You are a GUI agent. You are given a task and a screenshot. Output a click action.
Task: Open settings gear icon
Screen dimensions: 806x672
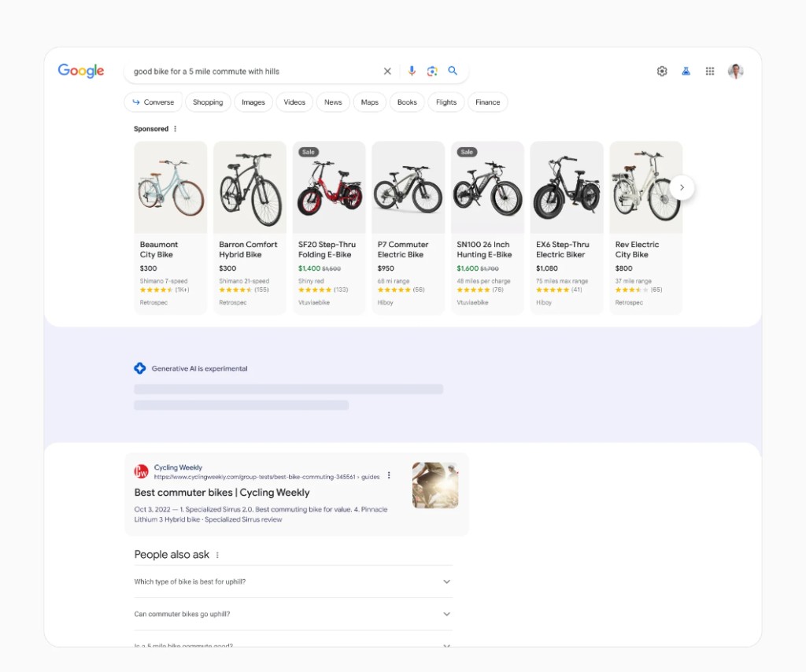coord(662,72)
